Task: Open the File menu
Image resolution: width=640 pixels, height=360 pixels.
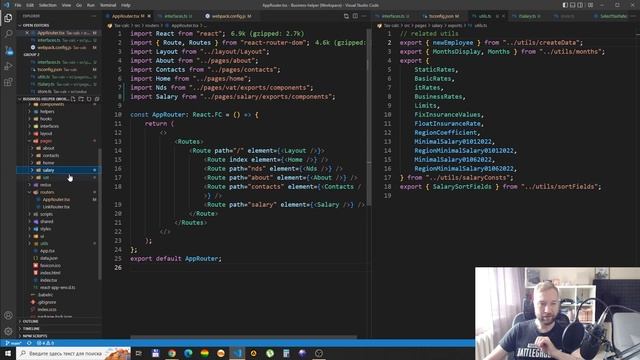Action: coord(18,5)
